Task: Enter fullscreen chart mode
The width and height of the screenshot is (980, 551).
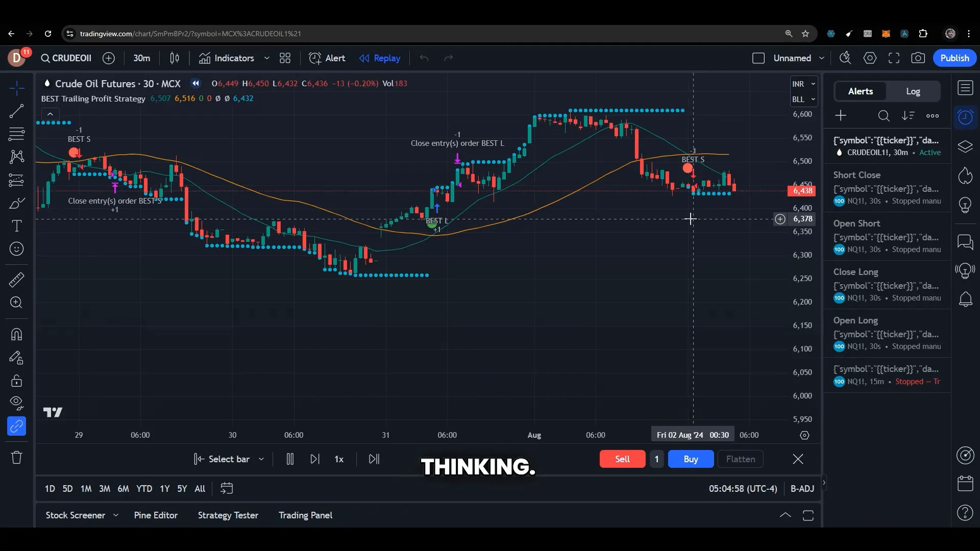Action: point(894,58)
